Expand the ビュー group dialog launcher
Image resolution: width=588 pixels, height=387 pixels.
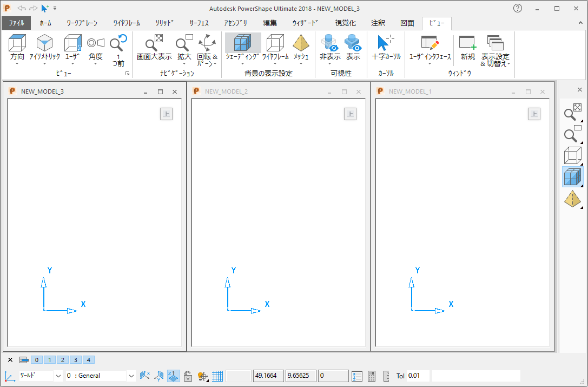tap(128, 74)
